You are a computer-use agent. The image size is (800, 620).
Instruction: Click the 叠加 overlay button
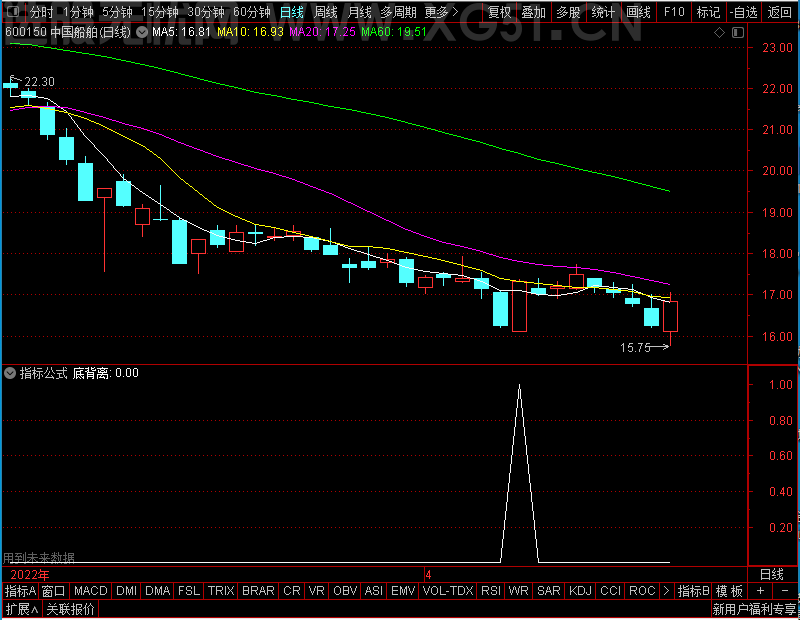click(x=533, y=12)
